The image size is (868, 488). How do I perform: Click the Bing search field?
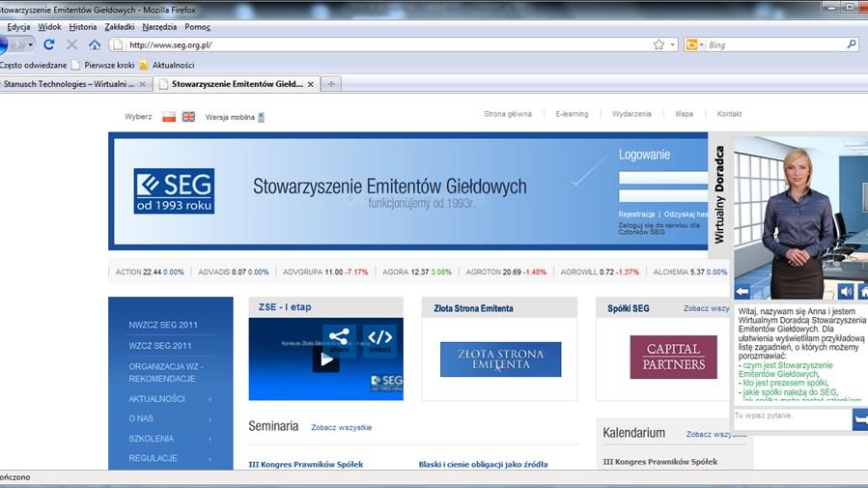point(775,44)
